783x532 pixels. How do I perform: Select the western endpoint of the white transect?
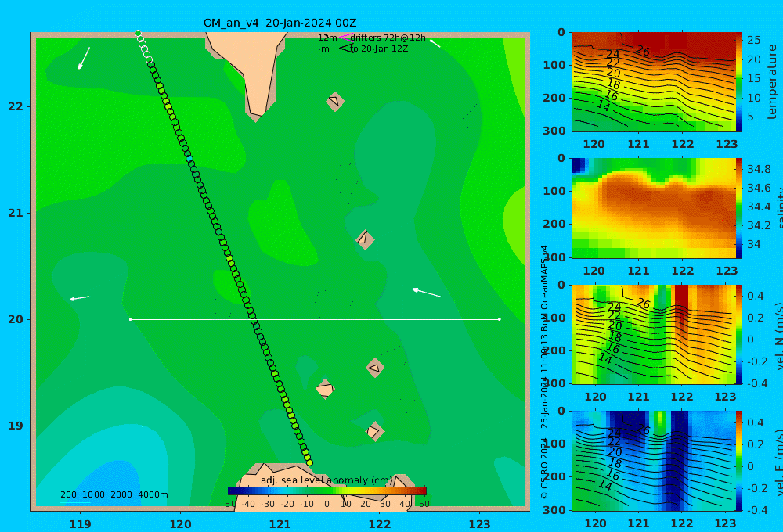point(130,319)
